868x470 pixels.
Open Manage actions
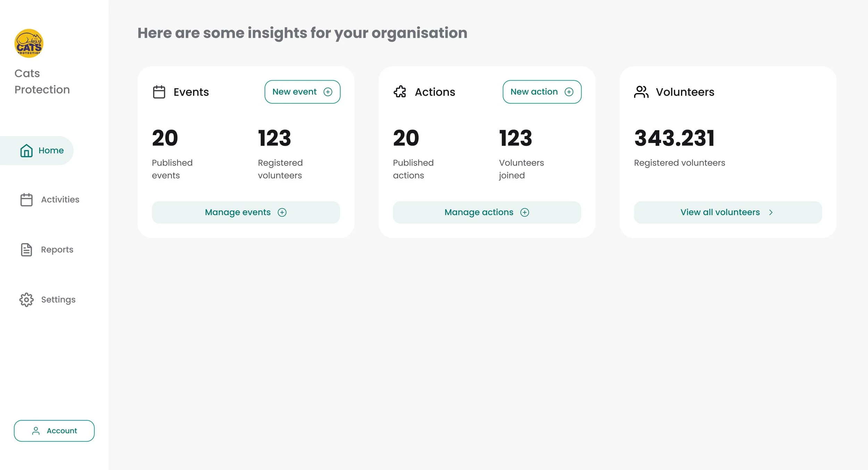(487, 212)
